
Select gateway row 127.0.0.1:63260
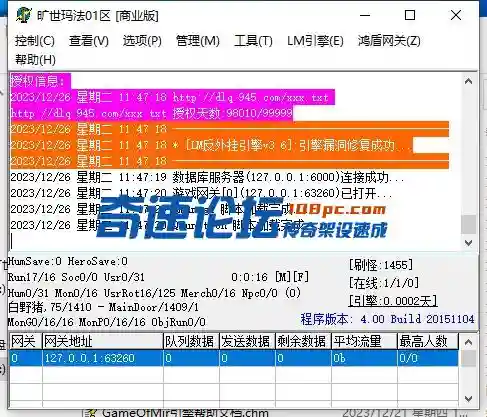(234, 358)
